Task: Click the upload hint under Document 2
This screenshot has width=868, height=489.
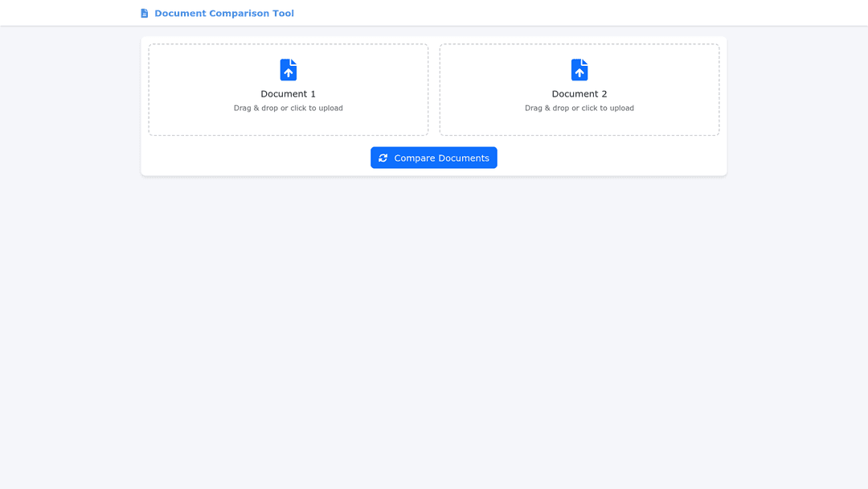Action: (x=579, y=108)
